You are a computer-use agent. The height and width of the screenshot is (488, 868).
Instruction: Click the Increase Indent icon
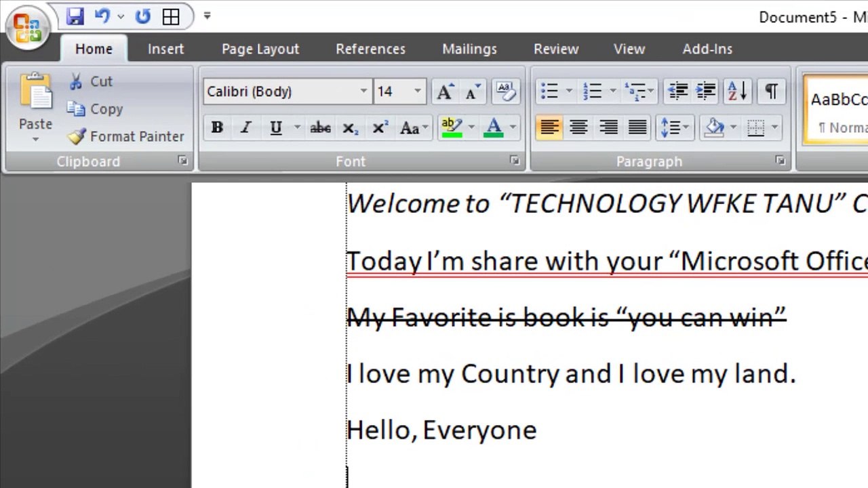pyautogui.click(x=706, y=91)
